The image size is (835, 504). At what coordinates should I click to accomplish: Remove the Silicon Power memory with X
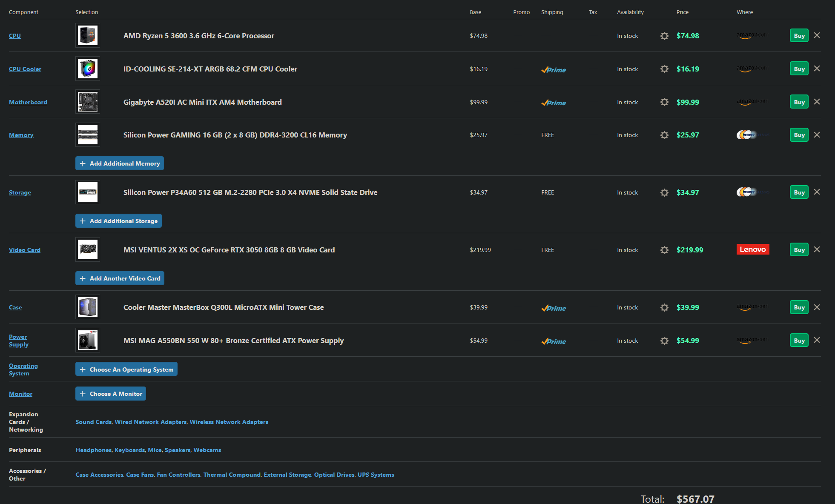click(817, 135)
